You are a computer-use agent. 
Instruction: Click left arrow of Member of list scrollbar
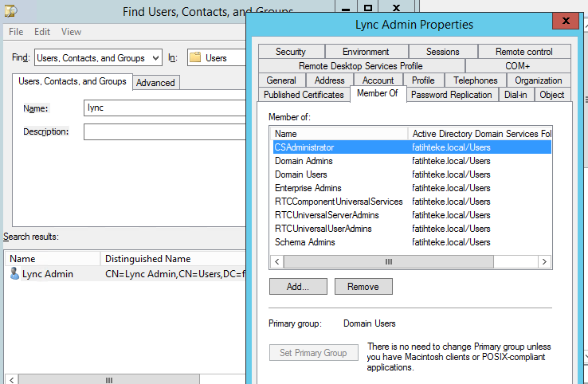point(277,262)
